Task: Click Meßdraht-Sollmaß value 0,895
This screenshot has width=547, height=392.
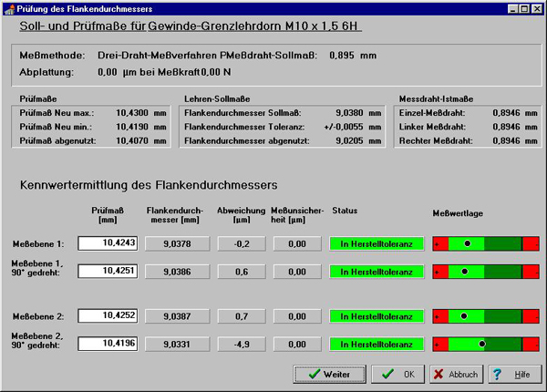Action: point(342,56)
